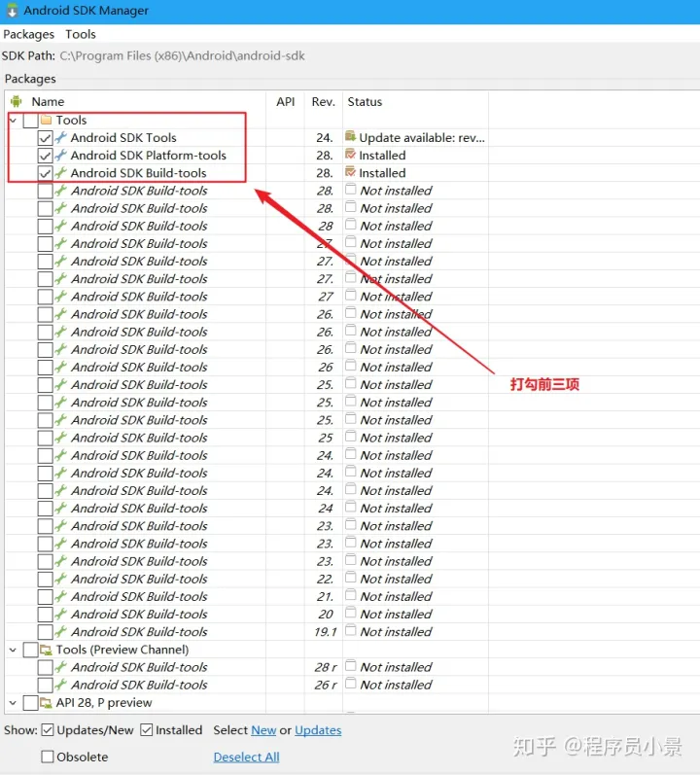
Task: Click the Select New link
Action: click(263, 730)
